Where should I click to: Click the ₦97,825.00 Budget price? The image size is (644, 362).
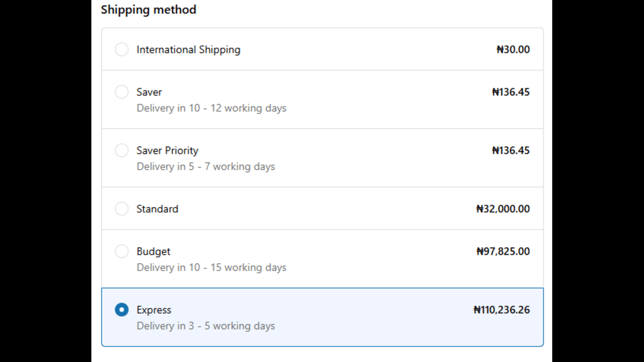(x=503, y=251)
